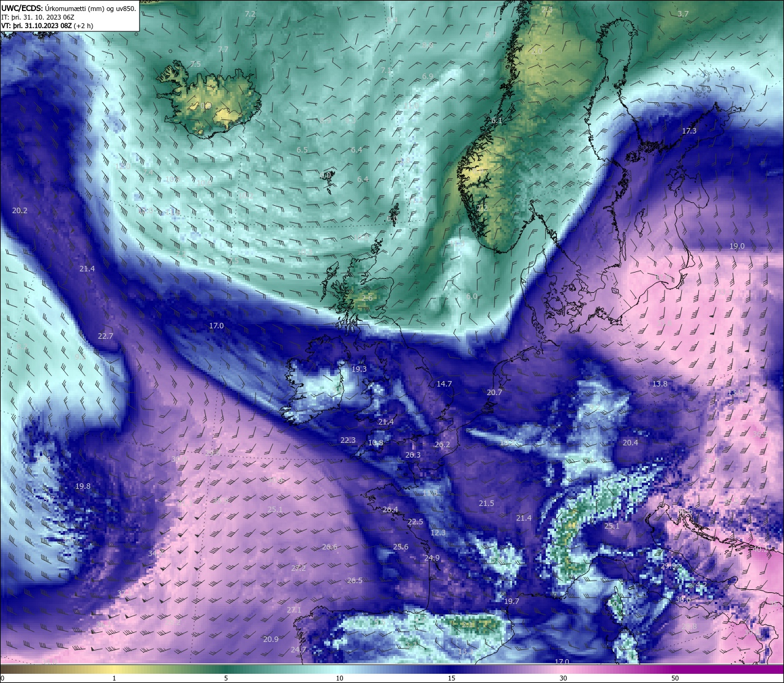Image resolution: width=784 pixels, height=683 pixels.
Task: Click the 25.6 value in the Bay of Biscay
Action: click(401, 546)
